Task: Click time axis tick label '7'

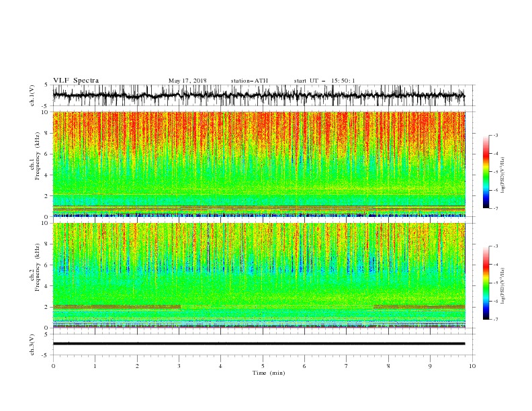Action: click(347, 366)
